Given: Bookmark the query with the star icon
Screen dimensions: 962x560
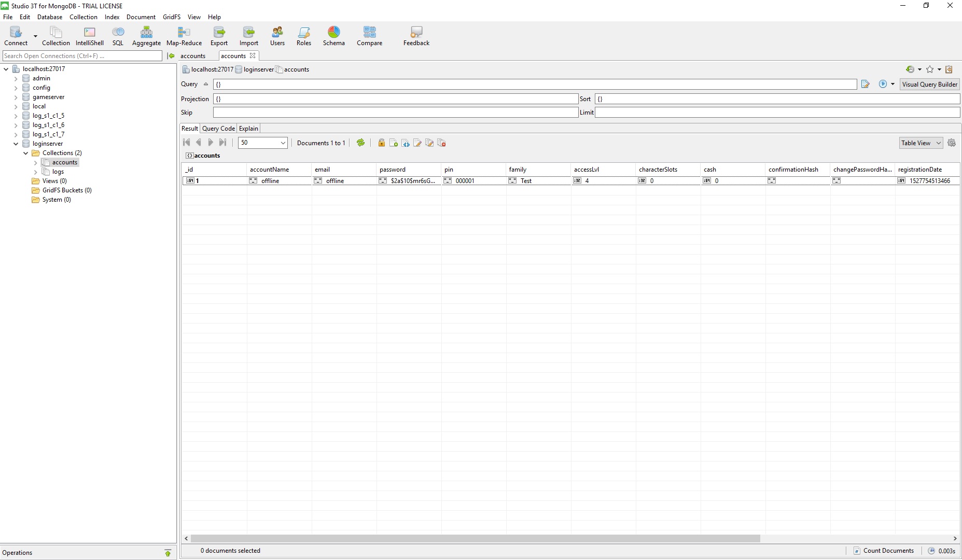Looking at the screenshot, I should 930,69.
